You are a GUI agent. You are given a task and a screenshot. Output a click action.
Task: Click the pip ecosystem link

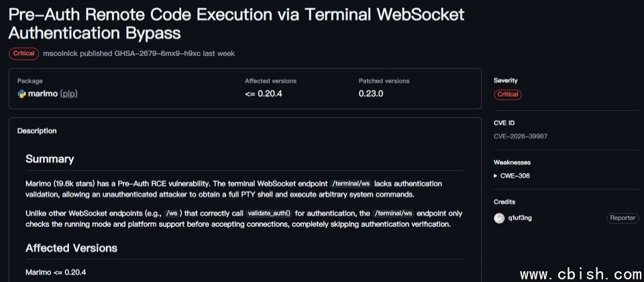[x=68, y=94]
